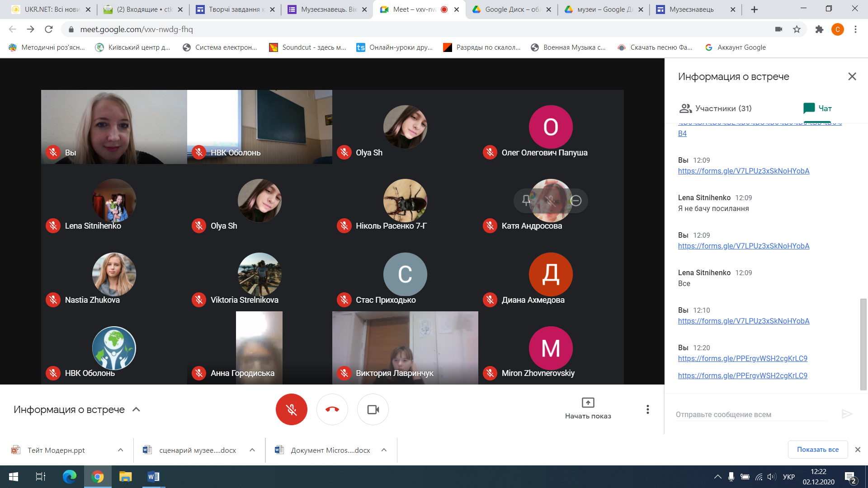Click the Start presentation icon
This screenshot has width=868, height=488.
tap(588, 402)
